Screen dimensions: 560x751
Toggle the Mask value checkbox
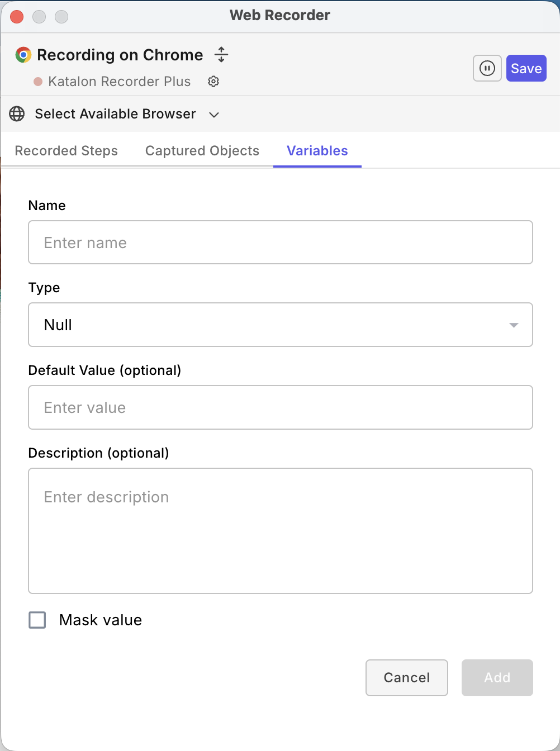(x=37, y=620)
